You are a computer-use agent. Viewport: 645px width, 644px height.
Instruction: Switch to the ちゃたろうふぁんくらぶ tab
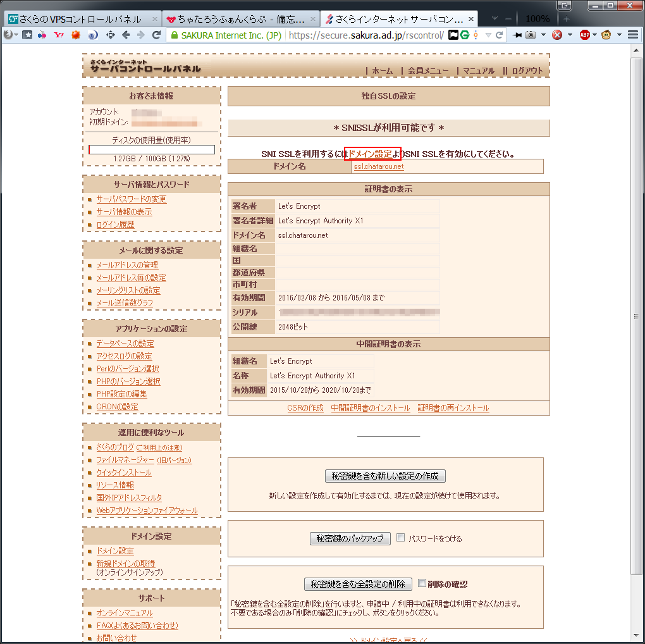click(x=242, y=19)
